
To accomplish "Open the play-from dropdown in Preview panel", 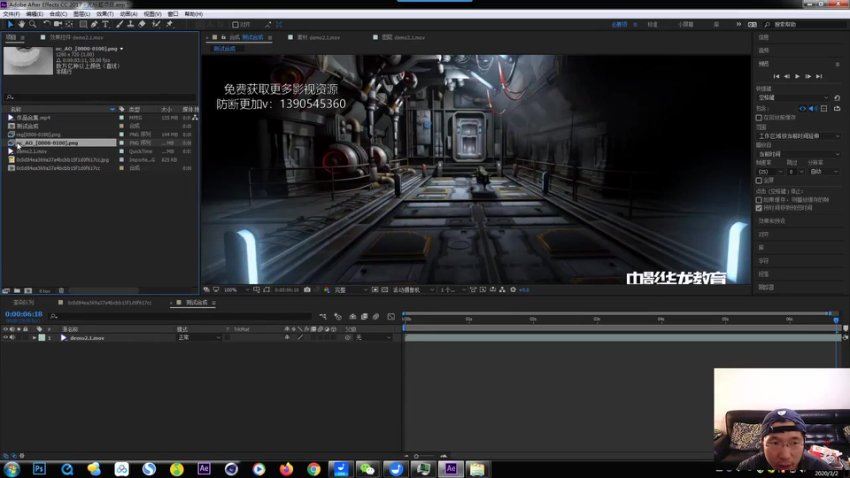I will click(799, 154).
